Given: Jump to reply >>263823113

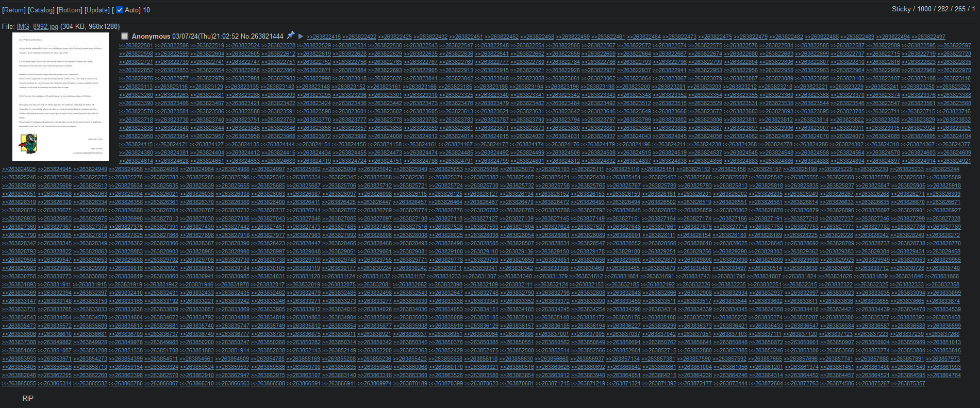Looking at the screenshot, I should click(x=136, y=87).
